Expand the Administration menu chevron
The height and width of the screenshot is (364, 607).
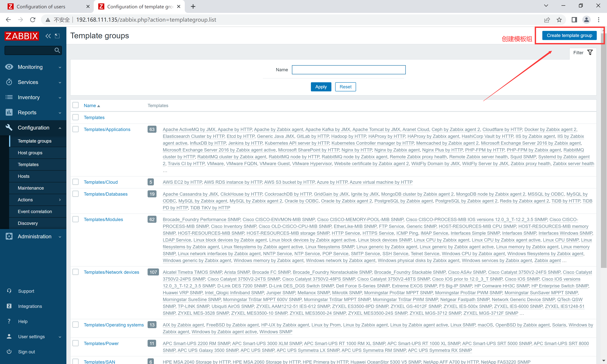60,237
